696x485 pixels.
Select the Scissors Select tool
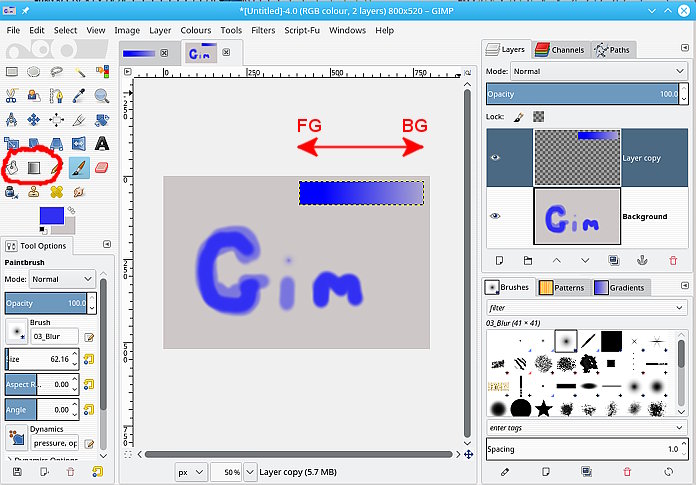click(x=12, y=95)
